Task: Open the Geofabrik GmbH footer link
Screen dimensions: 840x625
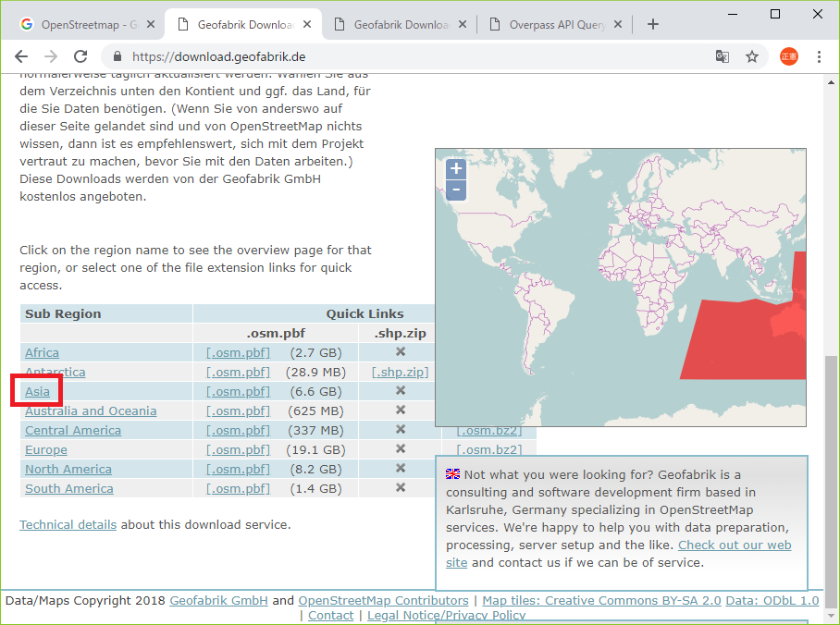Action: [x=218, y=600]
